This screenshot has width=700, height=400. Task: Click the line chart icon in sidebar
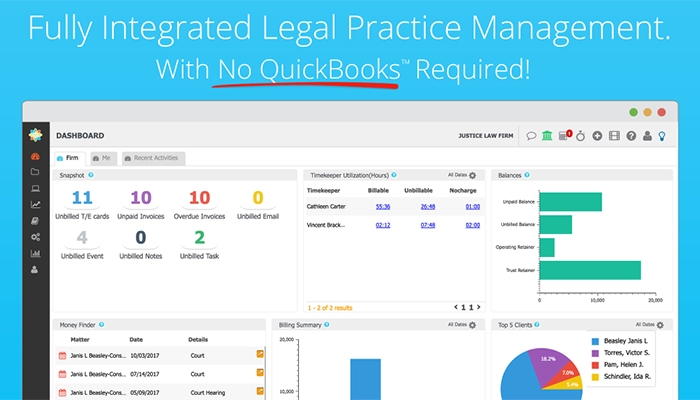[36, 204]
